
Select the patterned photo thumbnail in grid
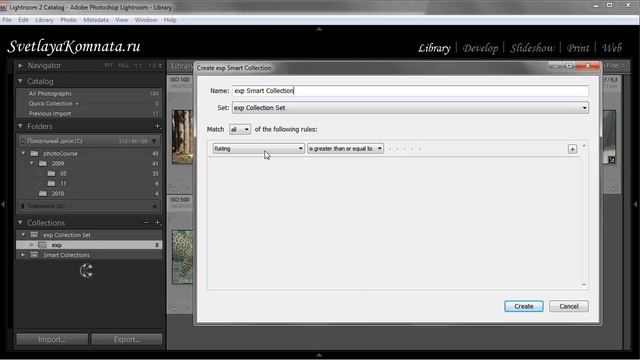click(182, 257)
